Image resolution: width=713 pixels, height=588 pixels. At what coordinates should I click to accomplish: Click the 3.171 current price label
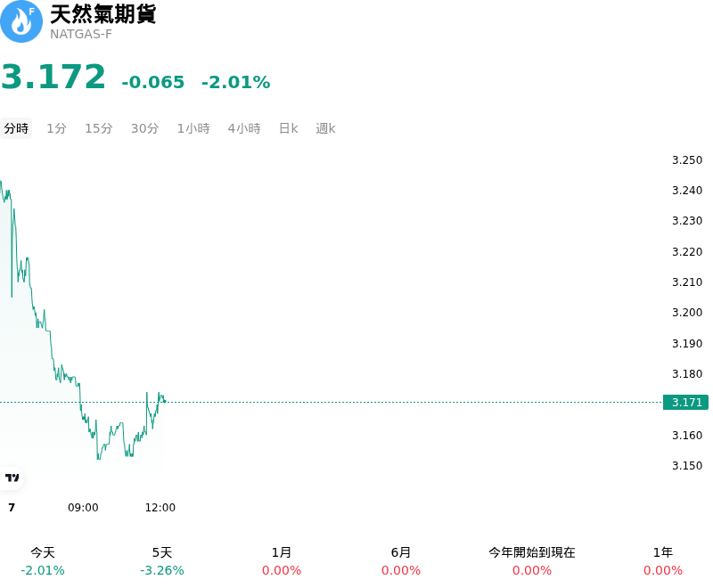click(685, 402)
